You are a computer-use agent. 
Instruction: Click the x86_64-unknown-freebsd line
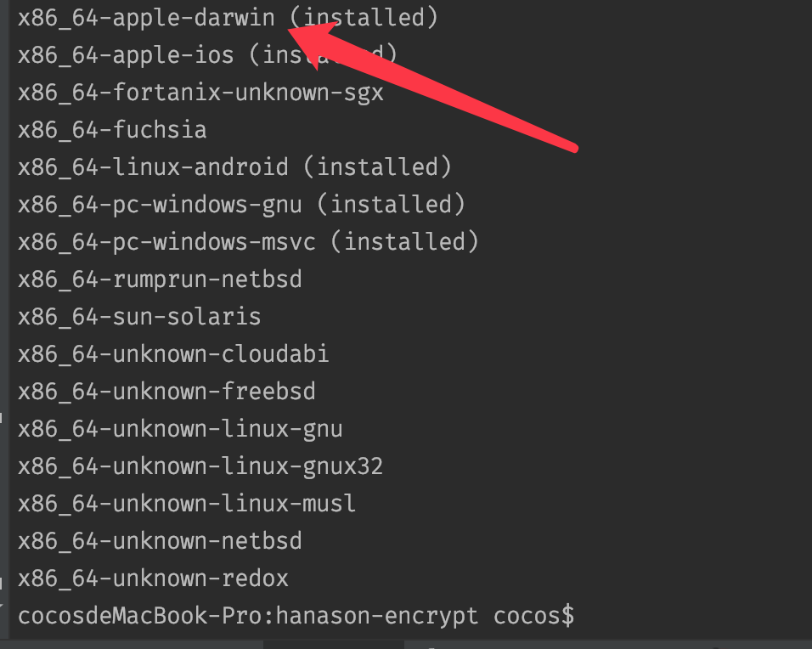pyautogui.click(x=166, y=392)
